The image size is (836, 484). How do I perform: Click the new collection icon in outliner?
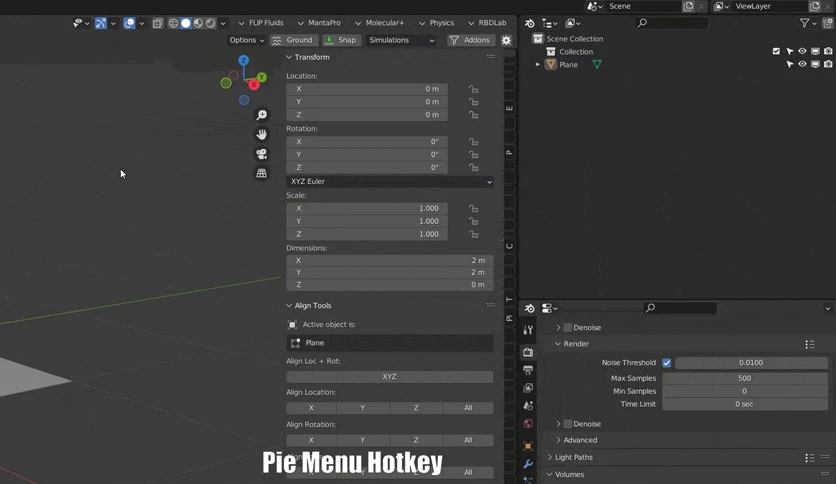pyautogui.click(x=827, y=23)
